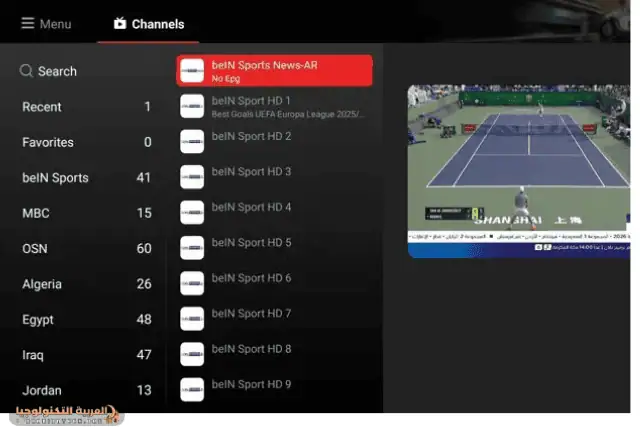
Task: Play beIN Sport HD 5 channel title
Action: coord(251,242)
